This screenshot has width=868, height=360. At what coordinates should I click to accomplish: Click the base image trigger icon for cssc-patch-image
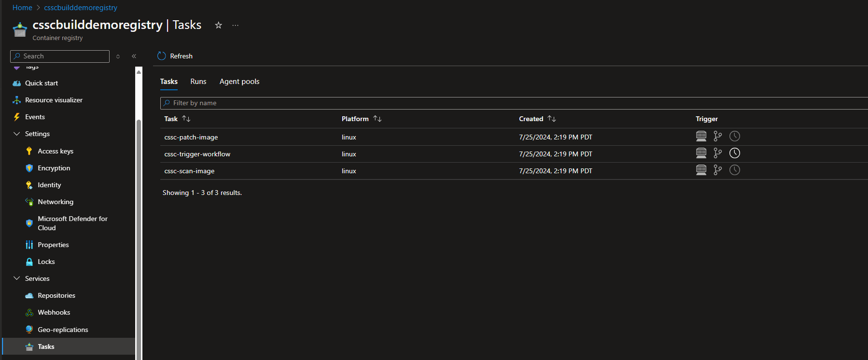pyautogui.click(x=701, y=137)
